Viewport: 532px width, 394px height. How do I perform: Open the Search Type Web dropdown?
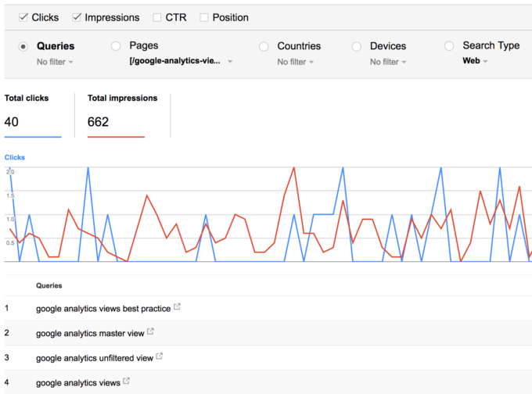click(x=475, y=61)
